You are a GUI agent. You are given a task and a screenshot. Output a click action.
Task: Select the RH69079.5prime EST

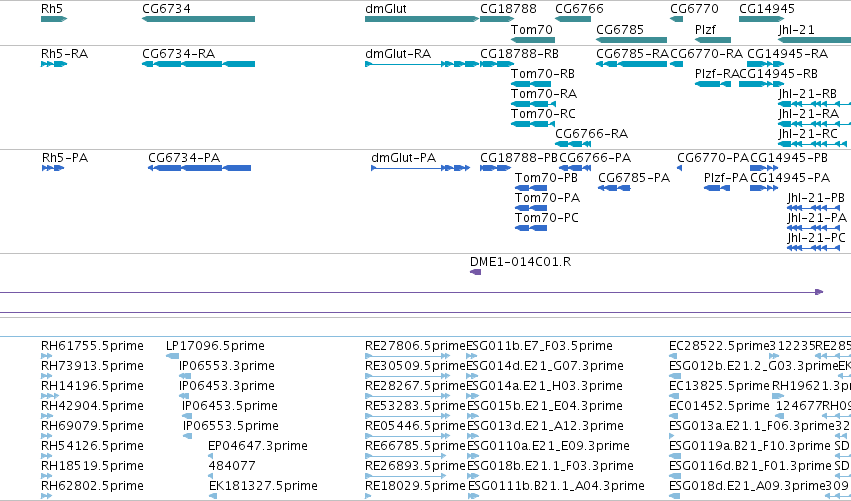point(46,436)
